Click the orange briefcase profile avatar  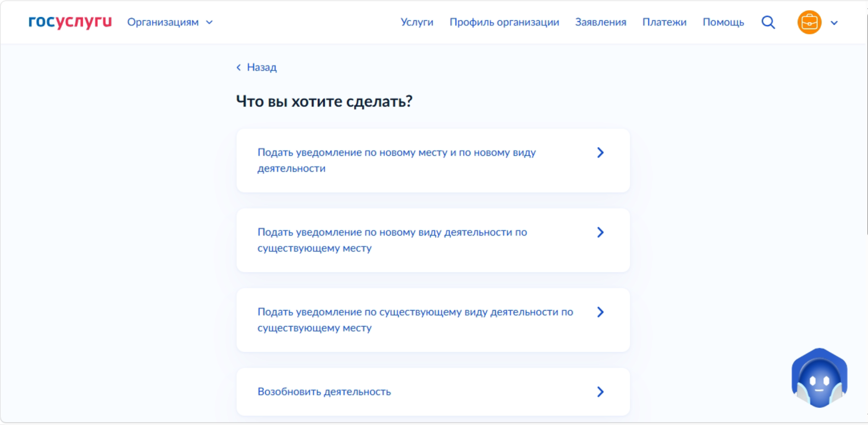pos(809,22)
